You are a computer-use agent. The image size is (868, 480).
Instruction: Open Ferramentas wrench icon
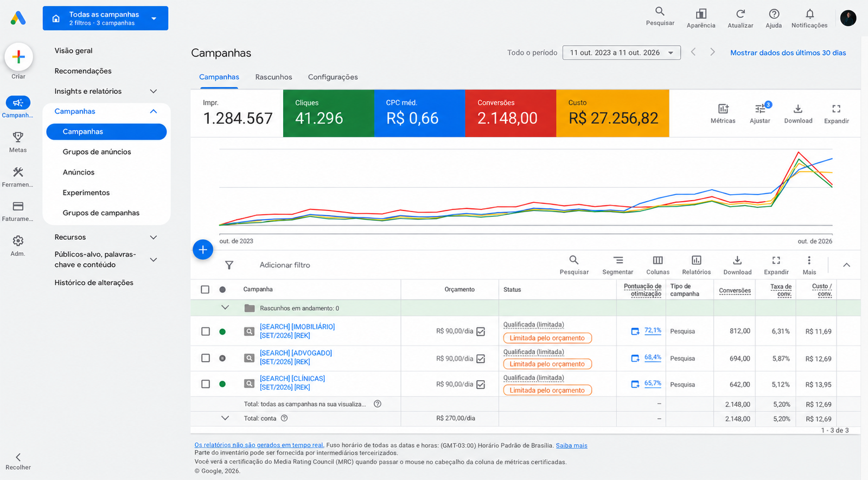tap(18, 172)
